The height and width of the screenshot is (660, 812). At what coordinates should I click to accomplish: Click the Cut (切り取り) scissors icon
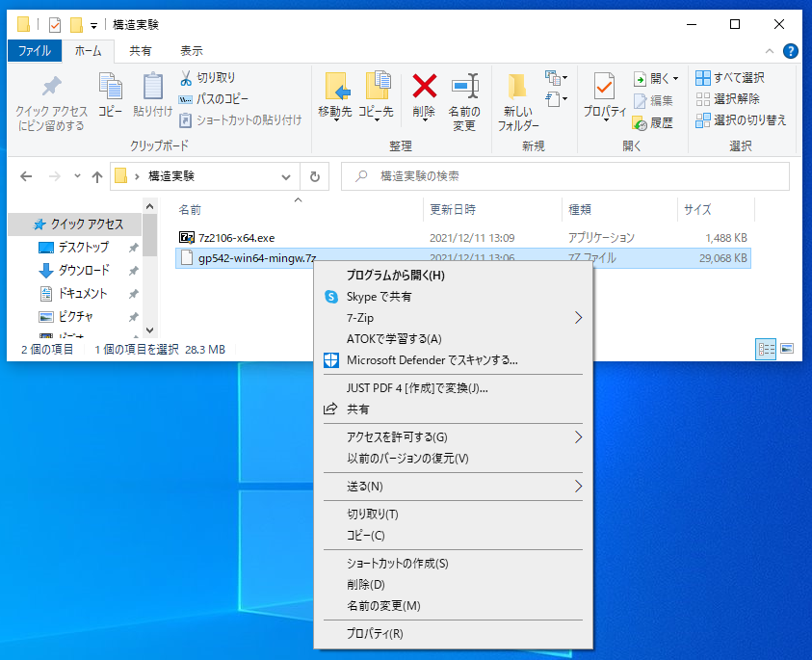[187, 77]
